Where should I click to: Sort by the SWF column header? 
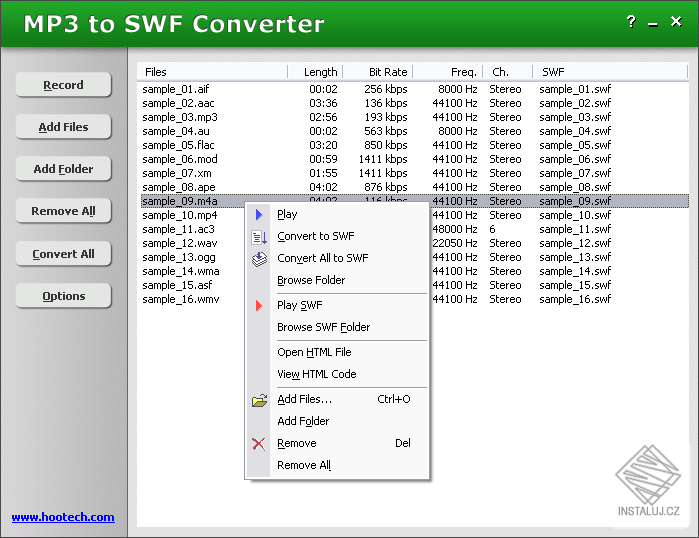[x=610, y=72]
